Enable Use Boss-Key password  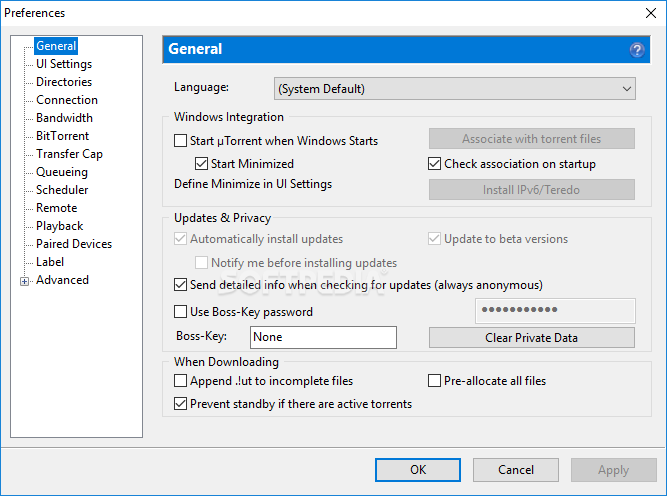[x=180, y=312]
